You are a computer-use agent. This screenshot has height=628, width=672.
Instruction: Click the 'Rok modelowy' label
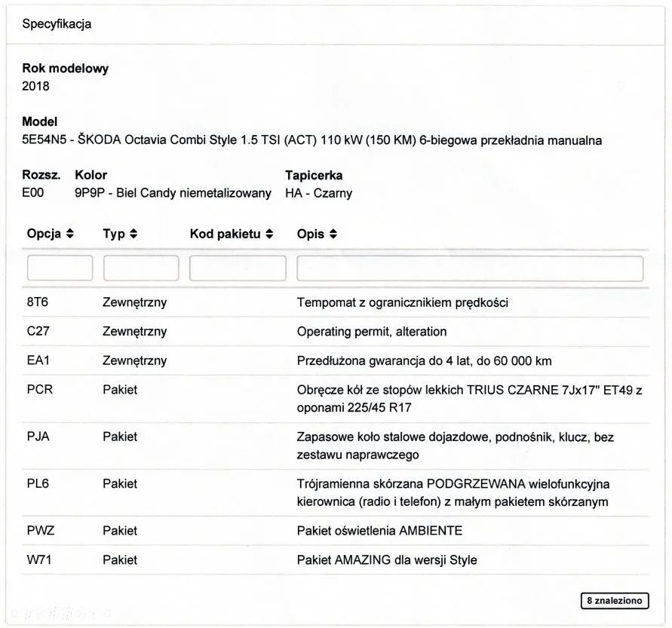pyautogui.click(x=66, y=69)
